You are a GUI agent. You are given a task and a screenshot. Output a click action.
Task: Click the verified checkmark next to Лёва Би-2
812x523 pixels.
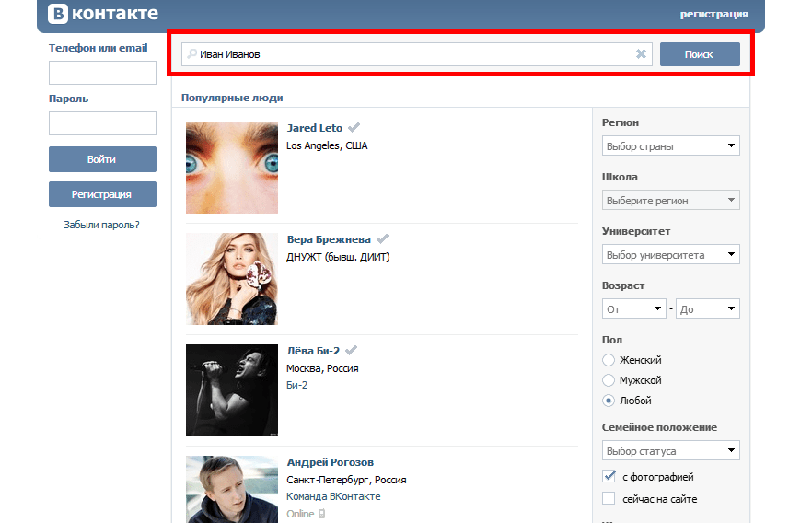(351, 351)
